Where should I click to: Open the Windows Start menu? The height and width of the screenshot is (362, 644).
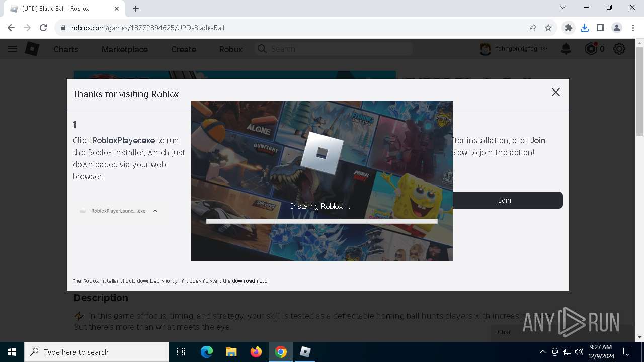tap(12, 352)
